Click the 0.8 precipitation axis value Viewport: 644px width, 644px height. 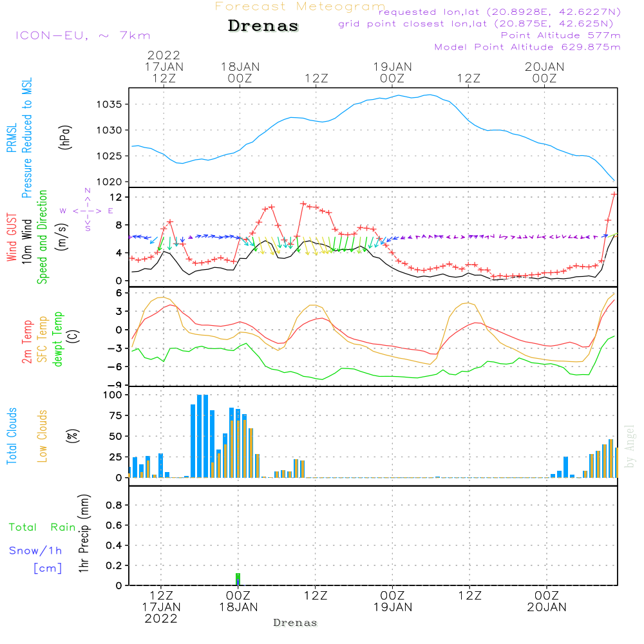(x=114, y=505)
